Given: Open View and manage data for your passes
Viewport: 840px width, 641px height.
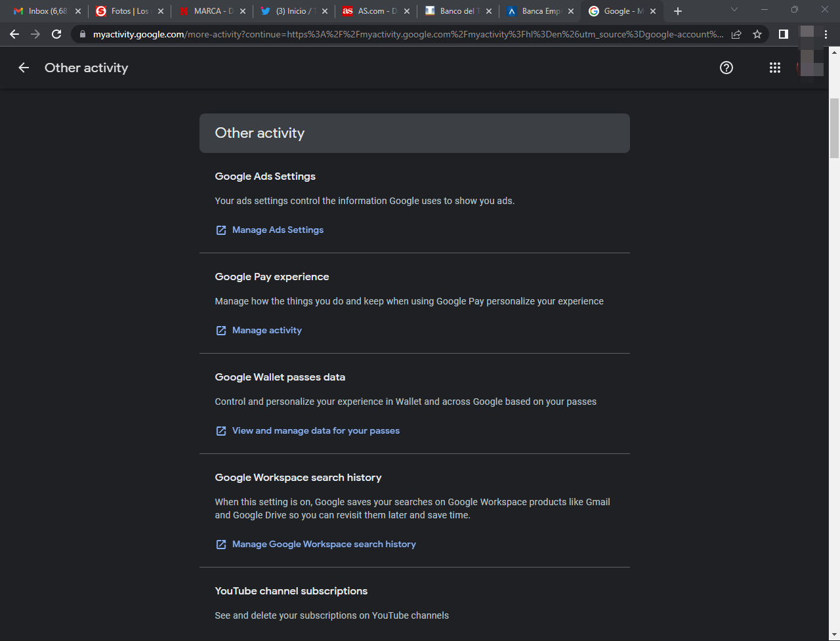Looking at the screenshot, I should (316, 430).
